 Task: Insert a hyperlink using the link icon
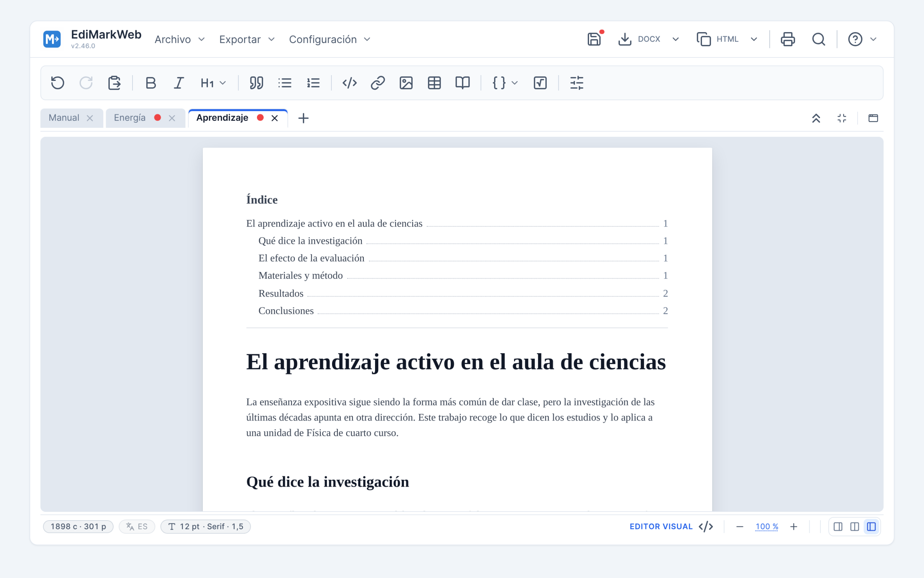[378, 83]
